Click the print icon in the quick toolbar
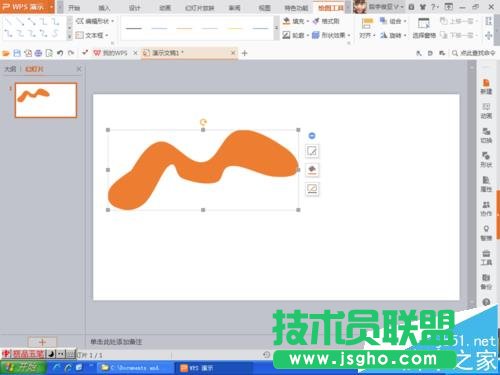Screen dimensions: 500x375 38,53
